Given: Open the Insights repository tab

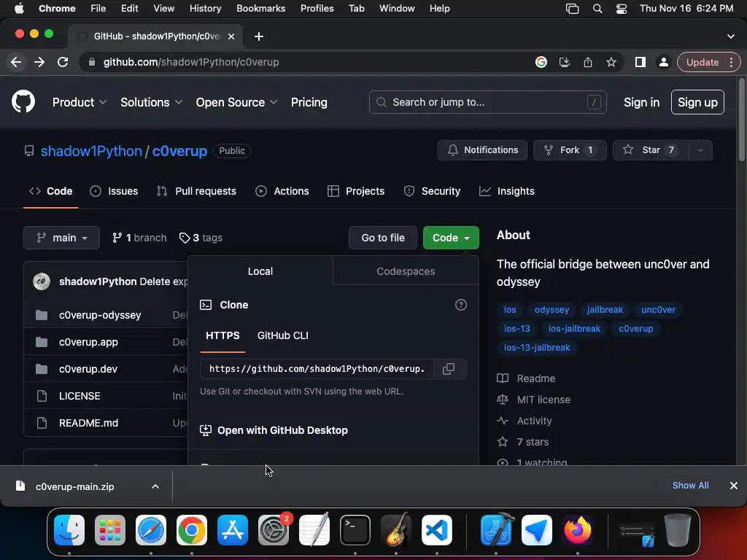Looking at the screenshot, I should (x=507, y=192).
